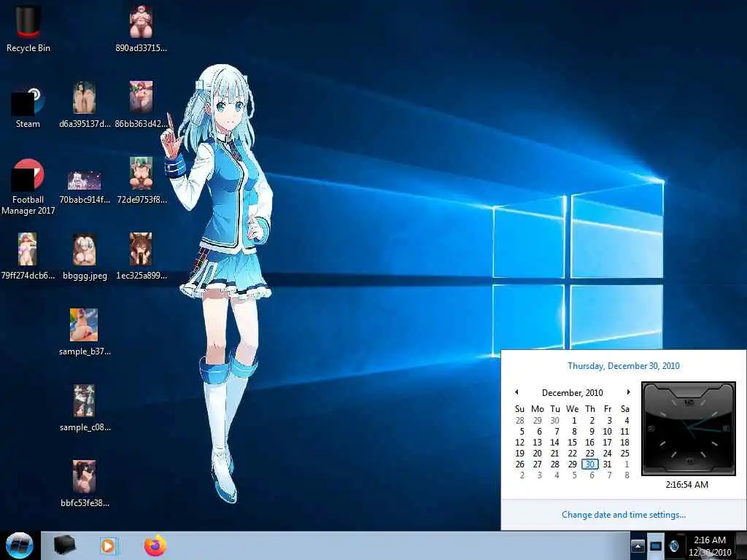The width and height of the screenshot is (747, 560).
Task: Select date 25 in the calendar
Action: pyautogui.click(x=624, y=454)
